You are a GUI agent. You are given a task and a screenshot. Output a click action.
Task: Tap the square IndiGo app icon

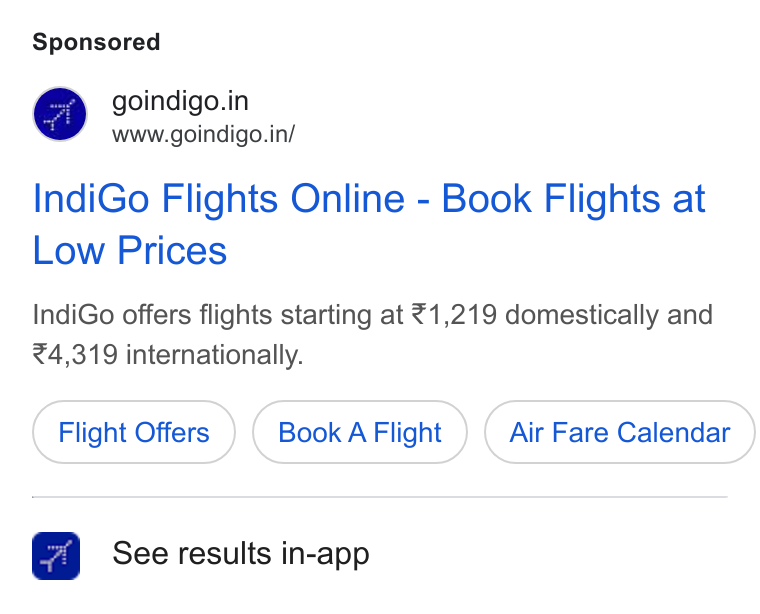[56, 555]
